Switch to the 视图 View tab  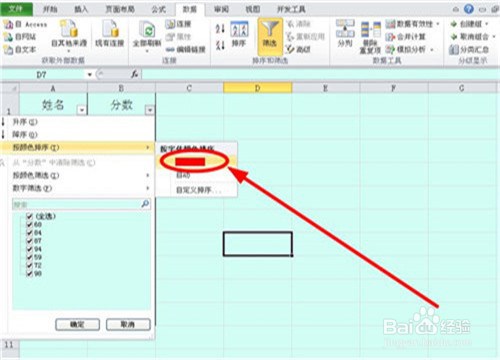(253, 9)
